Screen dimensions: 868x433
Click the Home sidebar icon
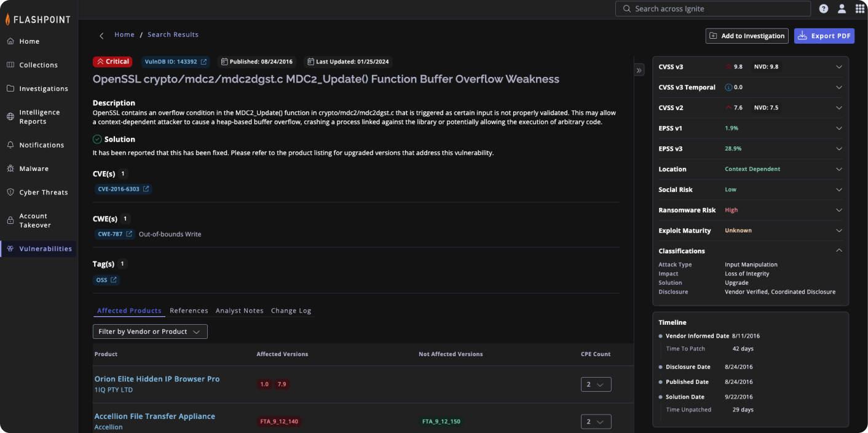coord(10,41)
